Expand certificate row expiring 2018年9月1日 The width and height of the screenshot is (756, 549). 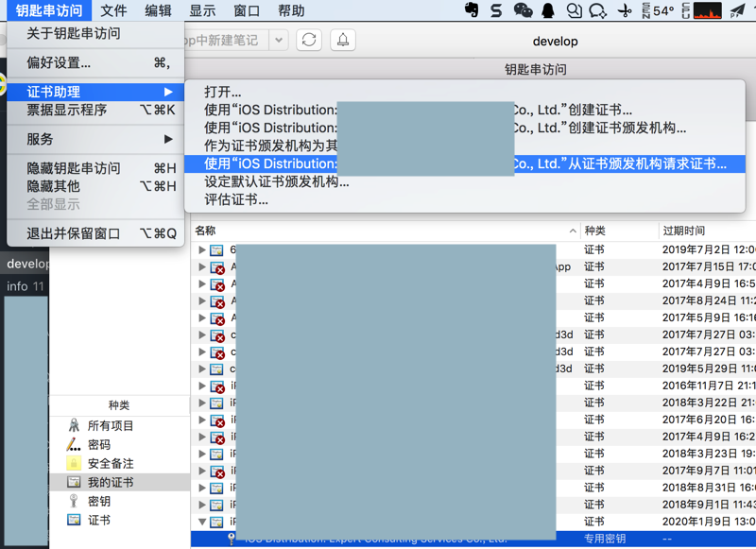tap(202, 505)
